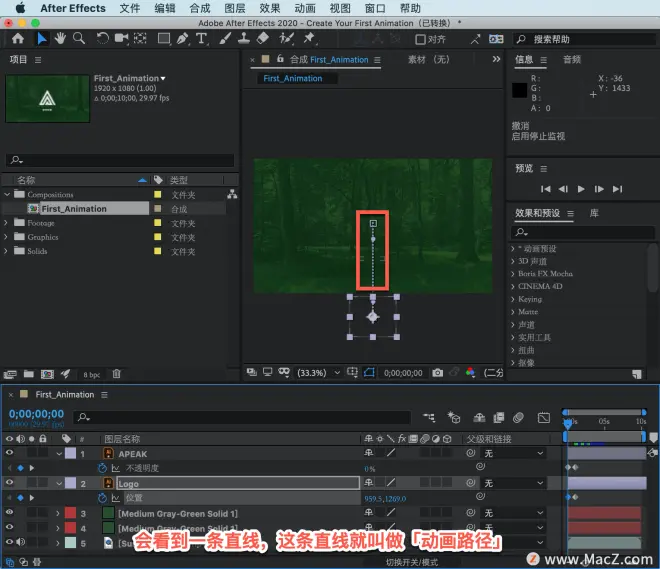660x569 pixels.
Task: Select the Puppet Pin tool
Action: [309, 39]
